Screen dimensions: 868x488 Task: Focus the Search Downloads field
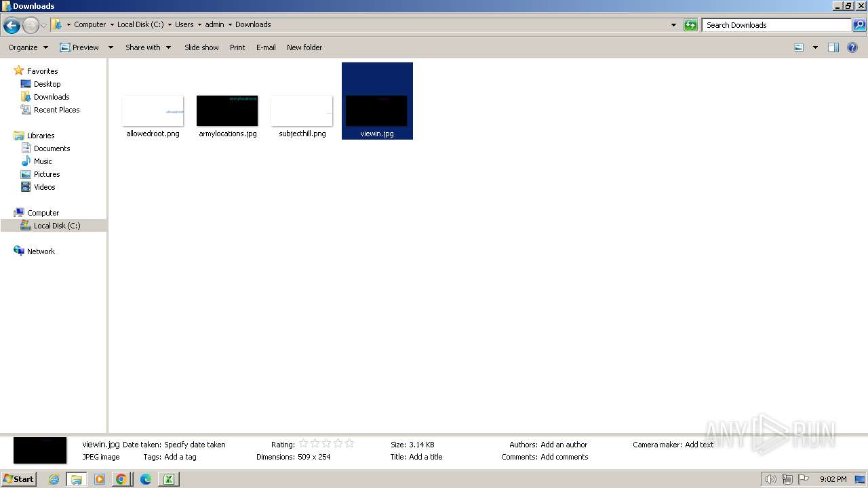pyautogui.click(x=776, y=25)
